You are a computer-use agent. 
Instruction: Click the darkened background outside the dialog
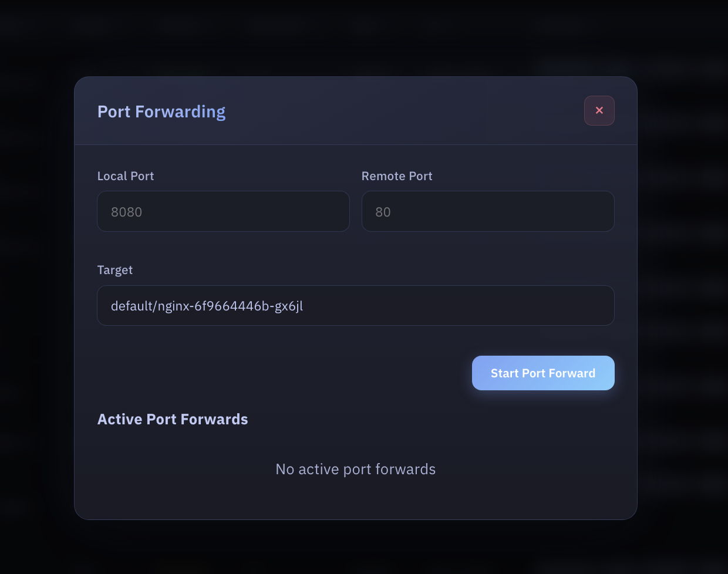coord(35,293)
